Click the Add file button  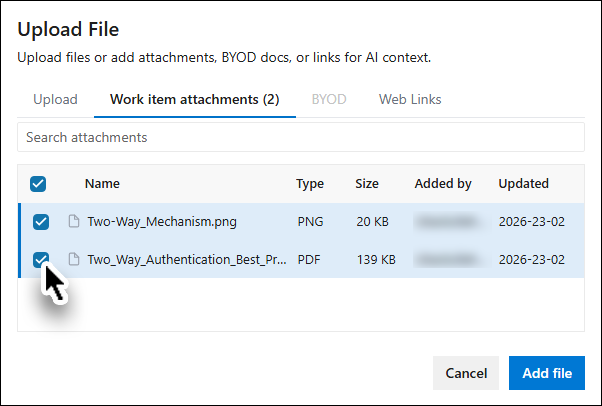[547, 373]
